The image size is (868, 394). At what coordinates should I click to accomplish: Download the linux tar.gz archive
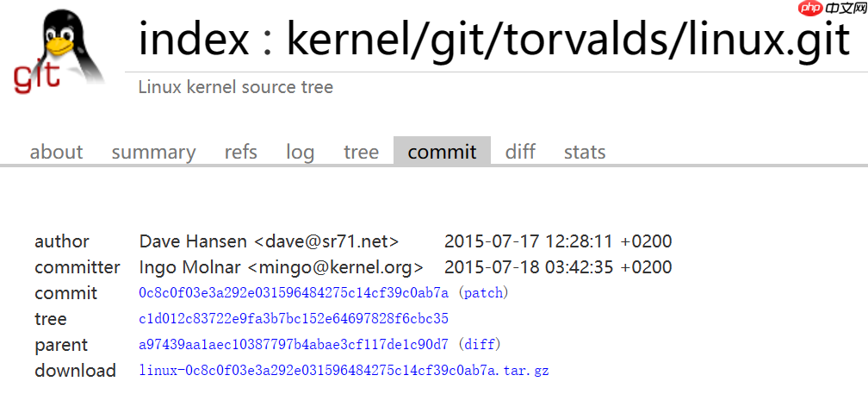(x=344, y=371)
